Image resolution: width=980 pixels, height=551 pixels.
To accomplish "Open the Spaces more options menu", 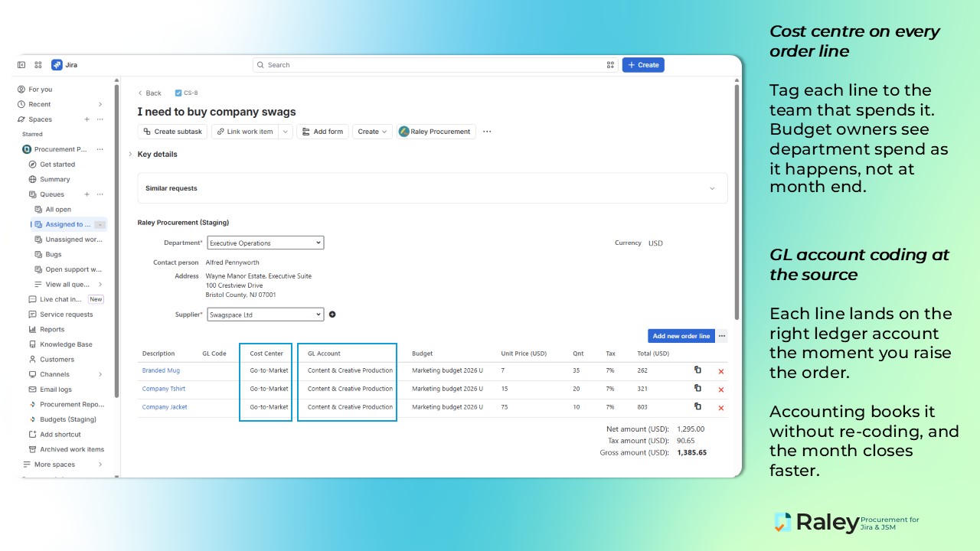I will click(100, 119).
